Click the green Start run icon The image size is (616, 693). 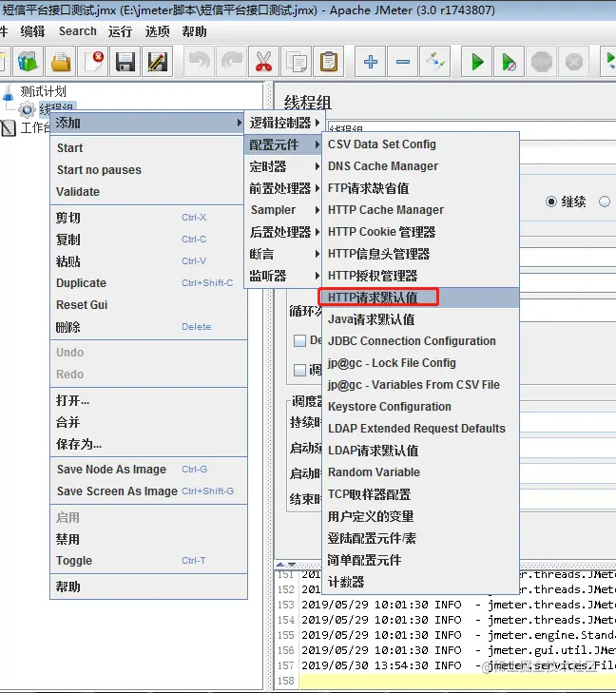point(477,62)
